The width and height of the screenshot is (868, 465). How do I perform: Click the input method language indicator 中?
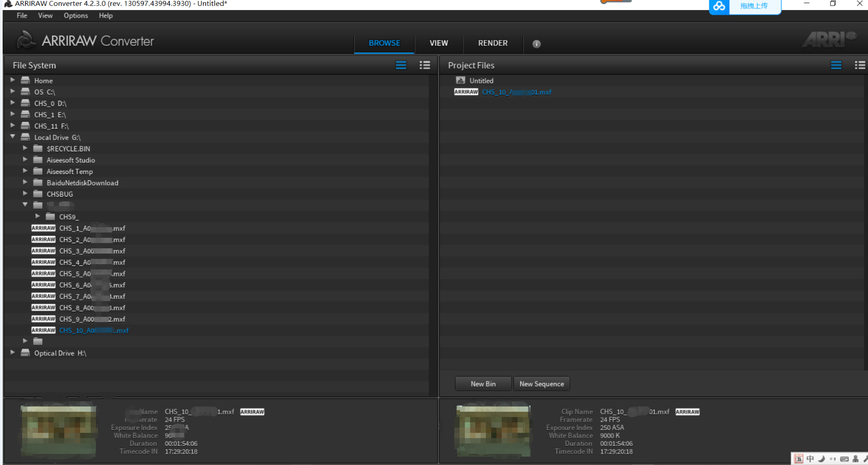pyautogui.click(x=810, y=459)
